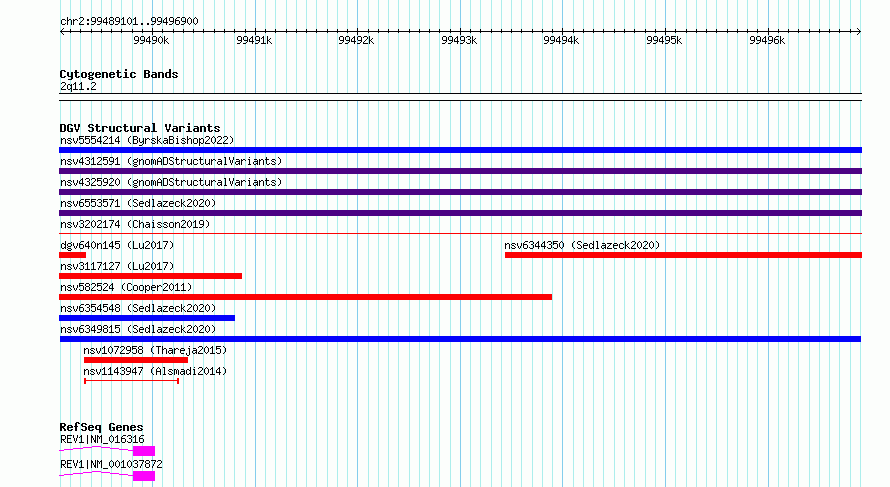Screen dimensions: 890x487
Task: Click the nsv6349815 (Sedlazeck2020) label
Action: coord(138,329)
